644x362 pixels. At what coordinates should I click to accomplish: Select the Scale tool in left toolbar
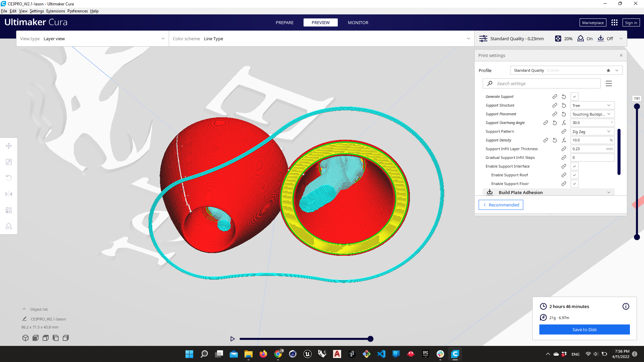coord(9,162)
